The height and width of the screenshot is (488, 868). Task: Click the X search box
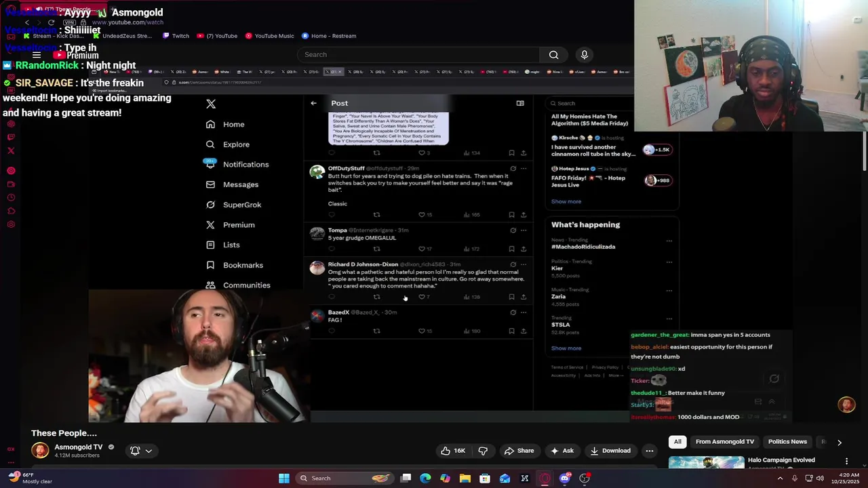click(590, 103)
